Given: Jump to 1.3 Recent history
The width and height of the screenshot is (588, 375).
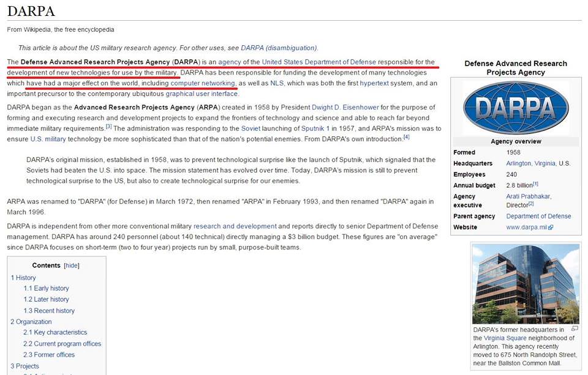Looking at the screenshot, I should tap(49, 311).
